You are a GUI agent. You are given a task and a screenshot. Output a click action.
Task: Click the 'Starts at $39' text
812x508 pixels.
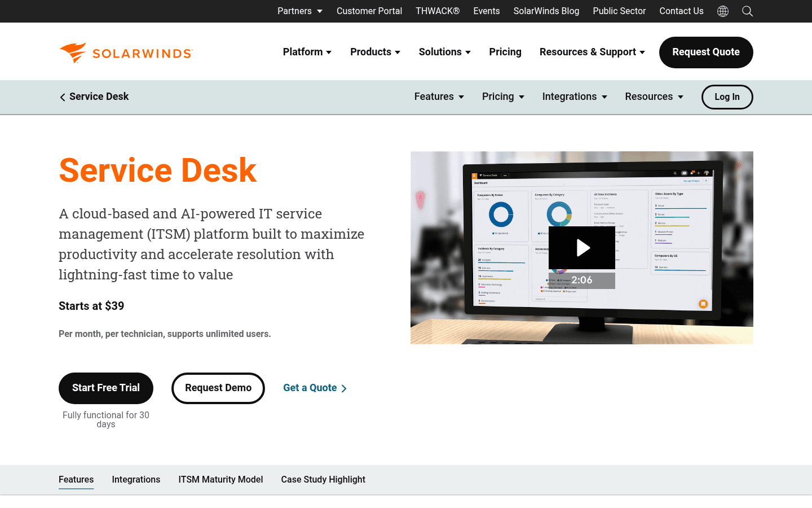[x=91, y=306]
